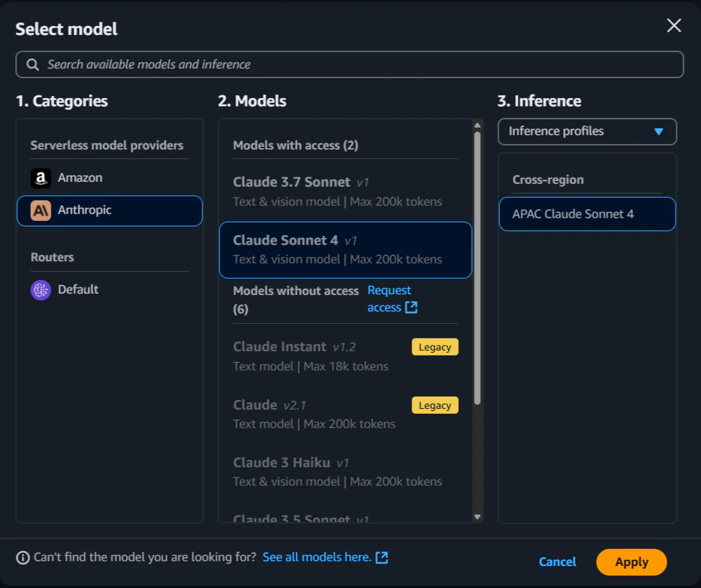Open See all models here link
The width and height of the screenshot is (701, 588).
[316, 557]
